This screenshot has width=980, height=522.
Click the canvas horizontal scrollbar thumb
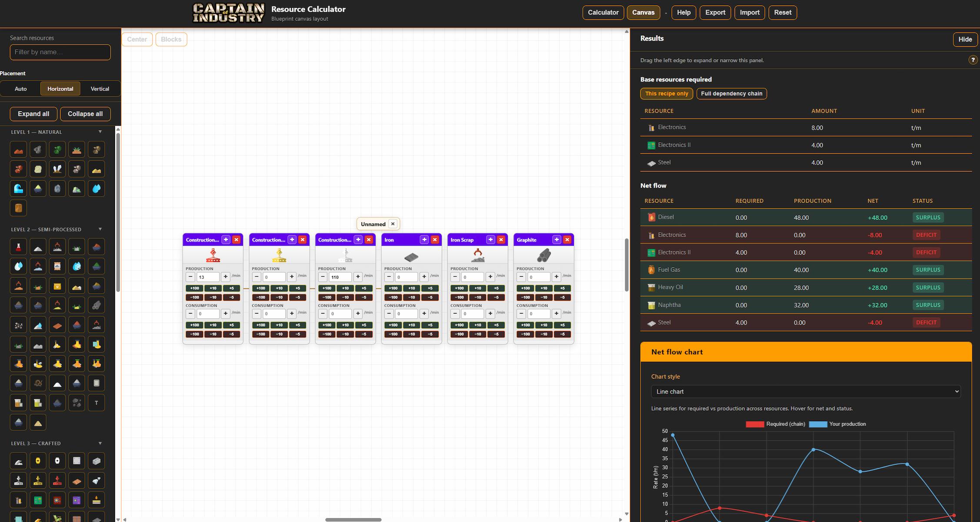[353, 519]
